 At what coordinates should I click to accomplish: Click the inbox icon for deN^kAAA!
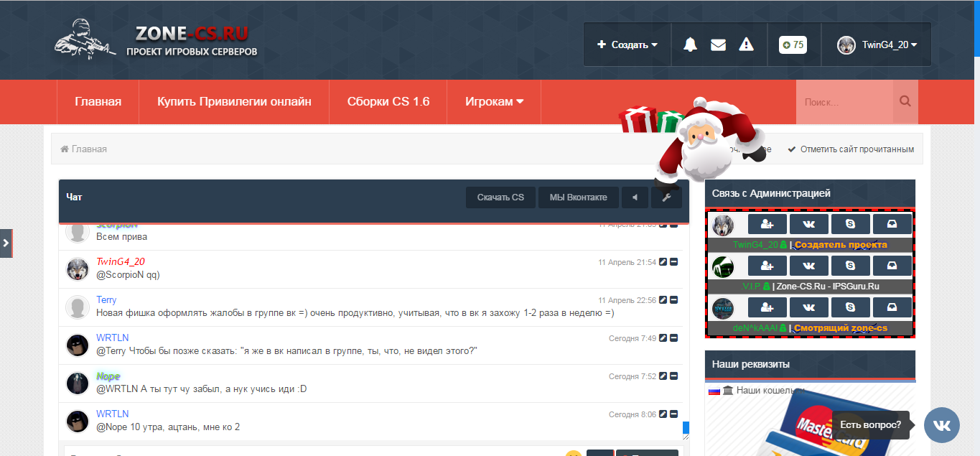coord(892,307)
